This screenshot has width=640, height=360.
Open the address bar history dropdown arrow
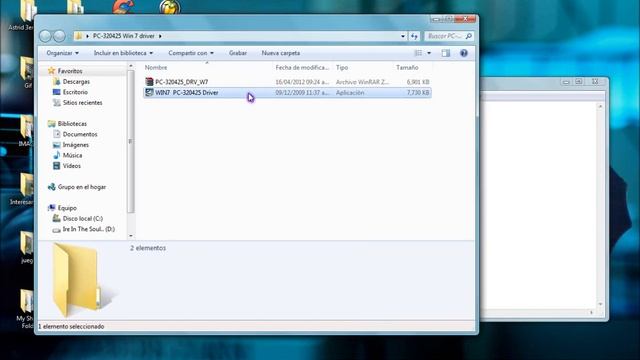(403, 36)
